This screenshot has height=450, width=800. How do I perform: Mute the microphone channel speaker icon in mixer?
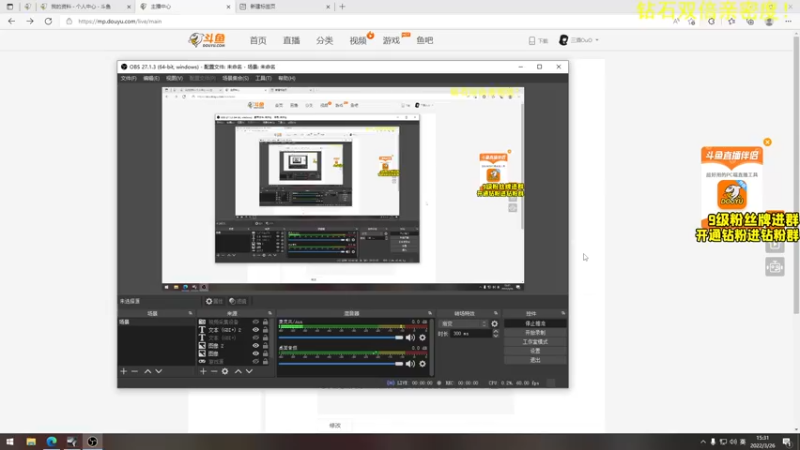point(410,337)
